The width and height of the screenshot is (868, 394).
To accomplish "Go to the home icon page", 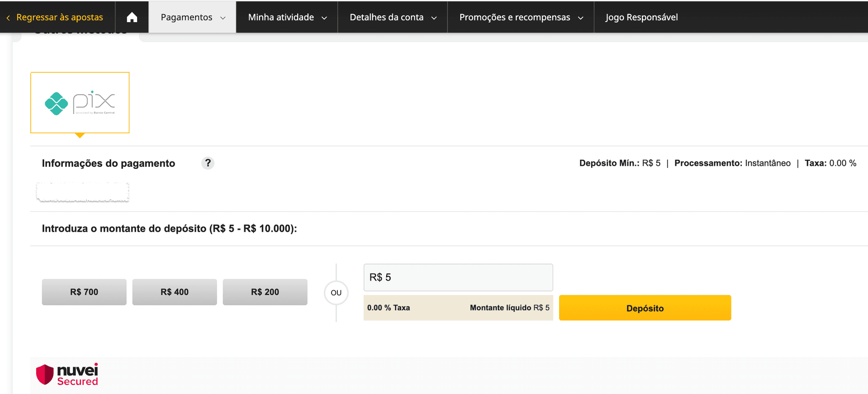I will click(x=132, y=17).
